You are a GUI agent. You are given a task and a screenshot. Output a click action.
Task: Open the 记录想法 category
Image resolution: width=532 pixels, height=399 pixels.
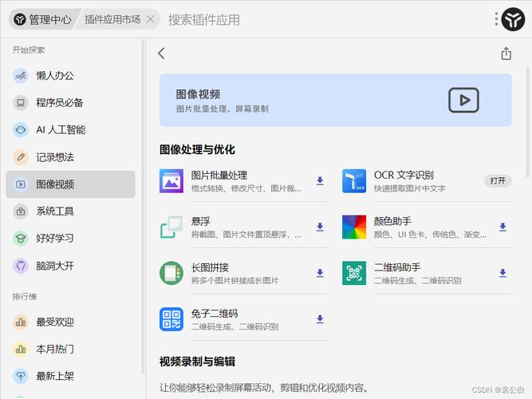coord(70,157)
